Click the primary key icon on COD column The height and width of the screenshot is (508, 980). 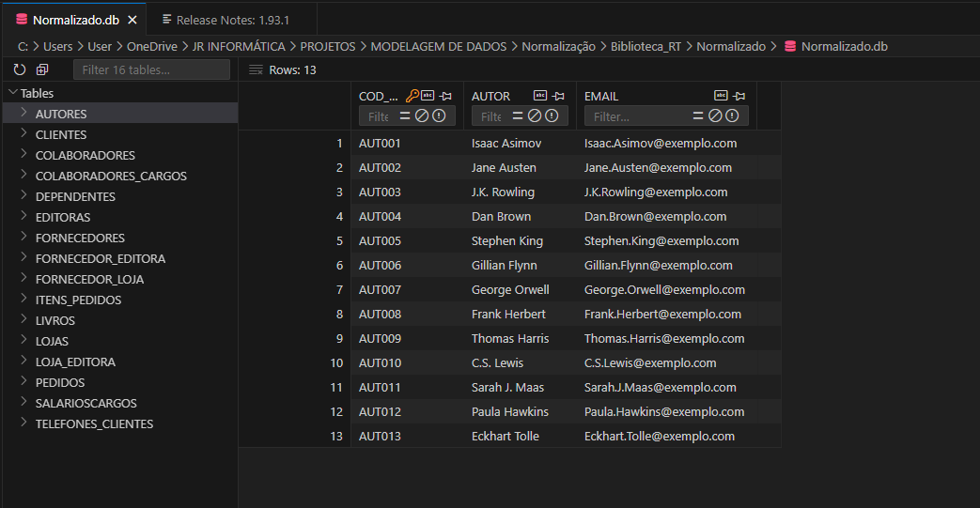[412, 96]
